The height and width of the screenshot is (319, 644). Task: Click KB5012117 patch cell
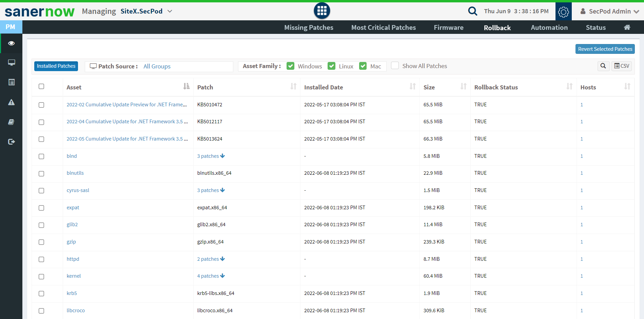210,122
